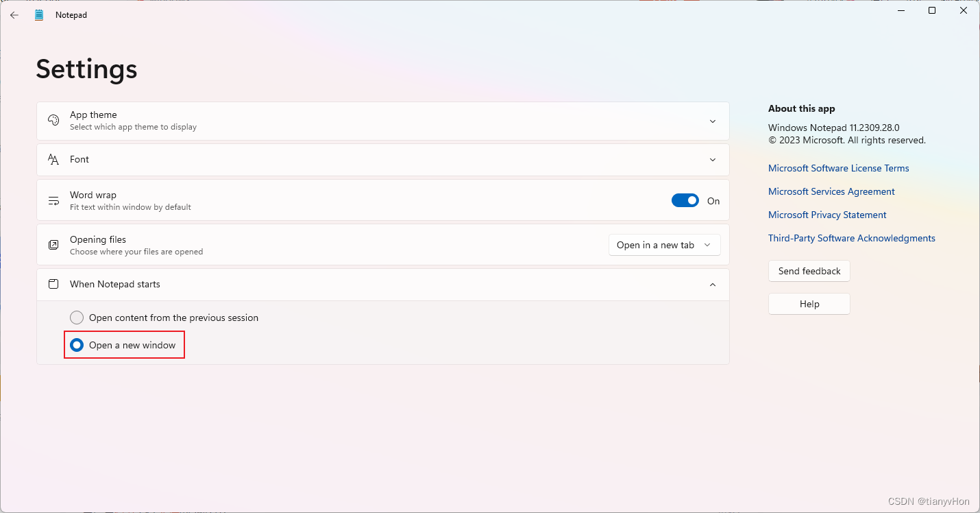The image size is (980, 513).
Task: Click the When Notepad starts window icon
Action: (53, 284)
